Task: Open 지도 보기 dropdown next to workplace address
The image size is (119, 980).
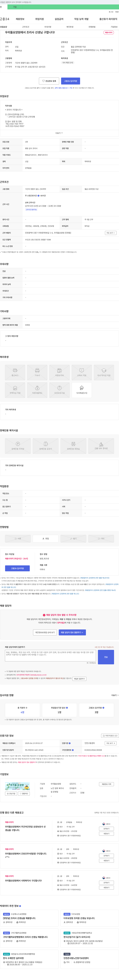Action: (x=111, y=233)
